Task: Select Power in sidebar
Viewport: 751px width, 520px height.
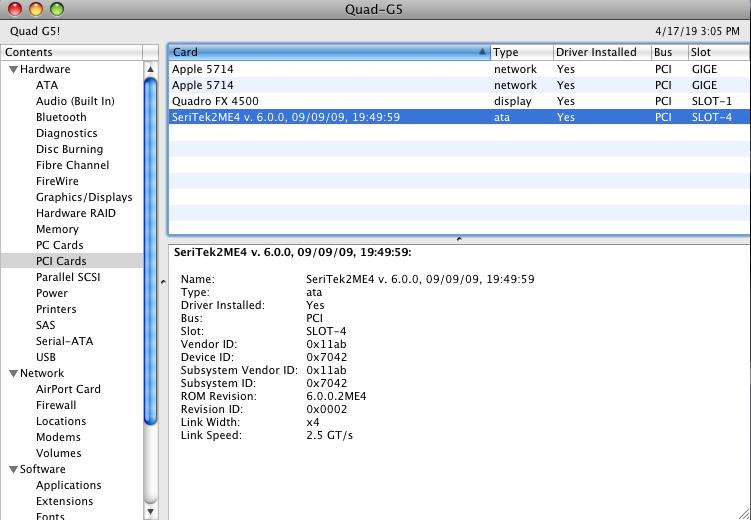Action: (x=52, y=293)
